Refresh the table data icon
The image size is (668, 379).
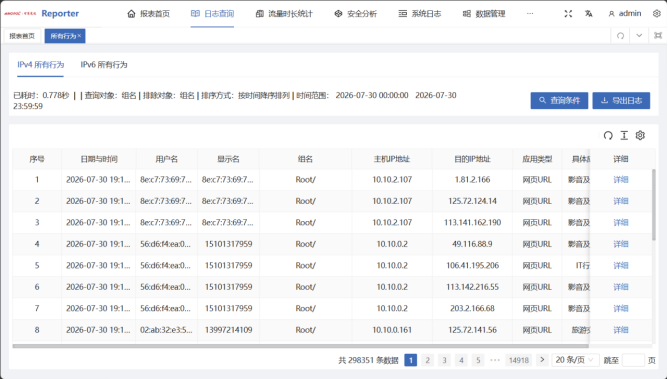[608, 135]
